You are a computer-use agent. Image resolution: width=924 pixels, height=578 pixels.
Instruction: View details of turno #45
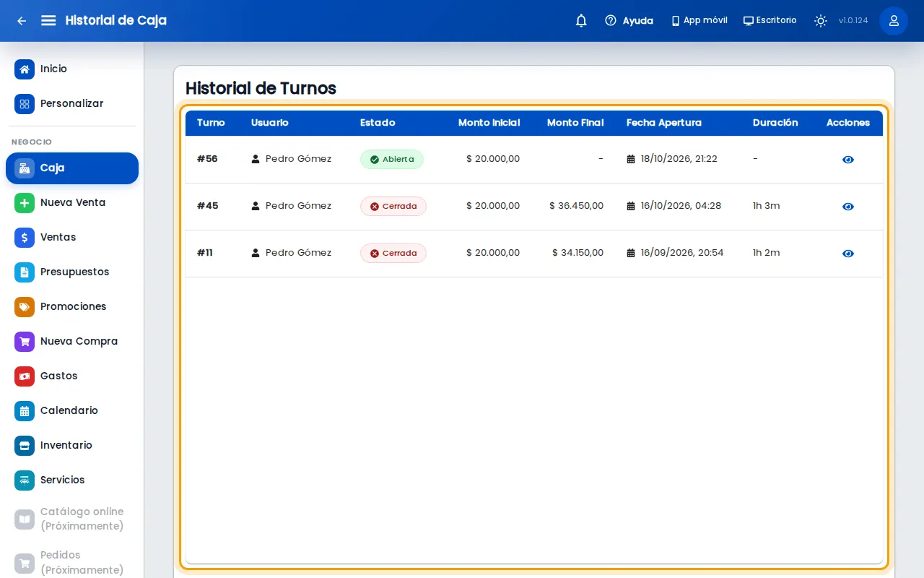[x=848, y=207]
